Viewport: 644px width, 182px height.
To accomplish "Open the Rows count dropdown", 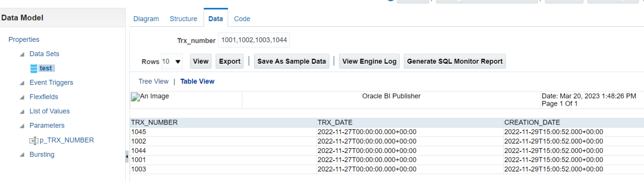I will (x=172, y=62).
